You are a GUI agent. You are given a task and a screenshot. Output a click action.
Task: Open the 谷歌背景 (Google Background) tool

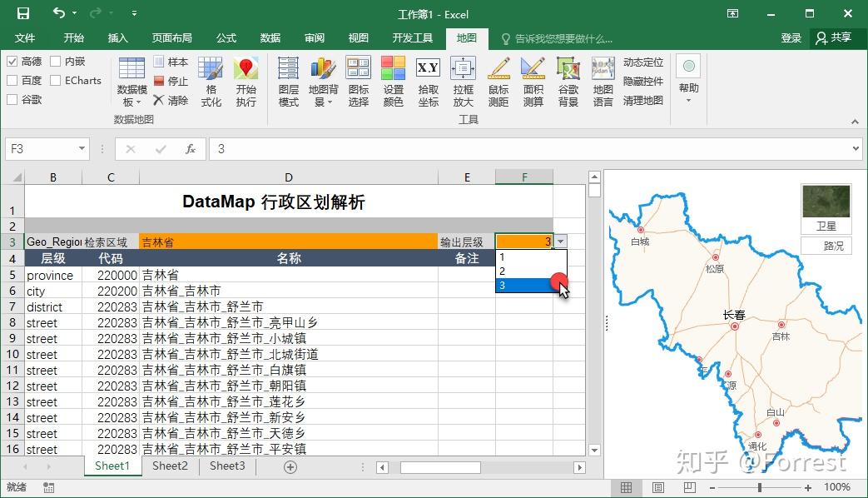tap(568, 80)
